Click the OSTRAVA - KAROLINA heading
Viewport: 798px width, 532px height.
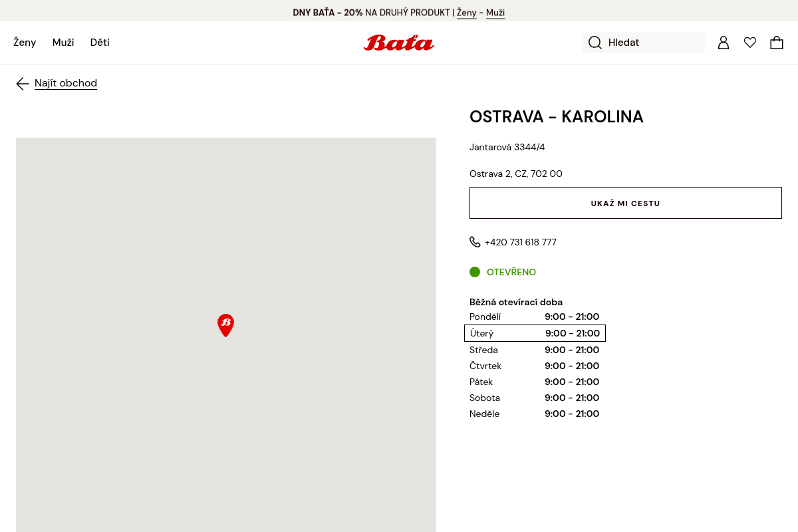[557, 117]
